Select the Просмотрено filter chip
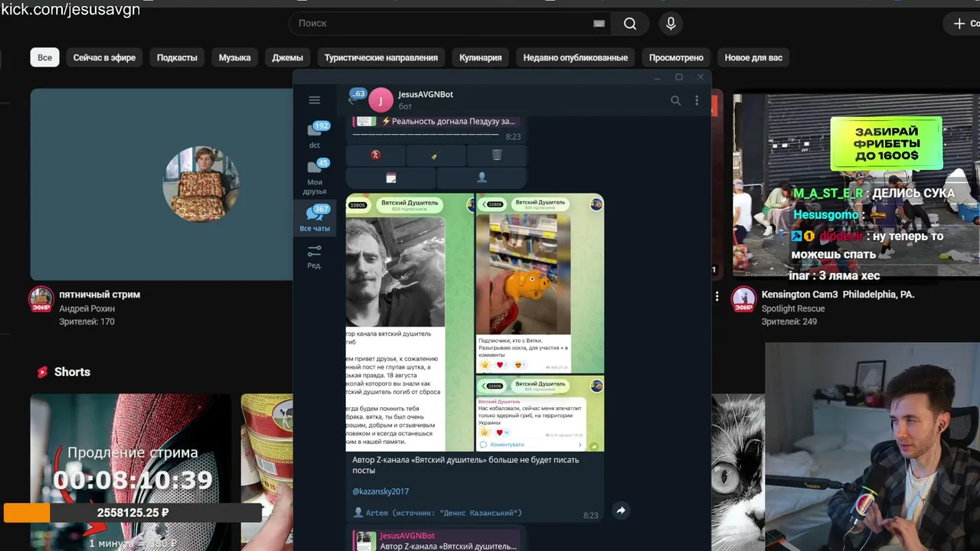The height and width of the screenshot is (551, 980). [676, 57]
